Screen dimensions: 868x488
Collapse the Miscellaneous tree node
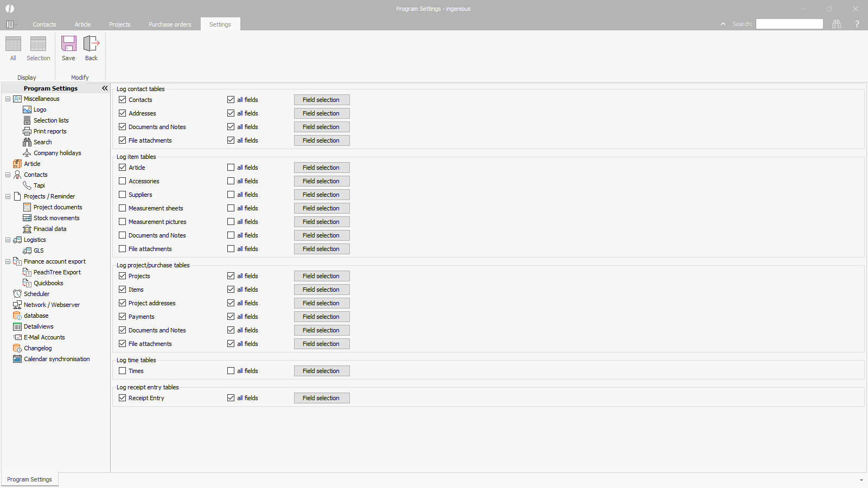8,99
